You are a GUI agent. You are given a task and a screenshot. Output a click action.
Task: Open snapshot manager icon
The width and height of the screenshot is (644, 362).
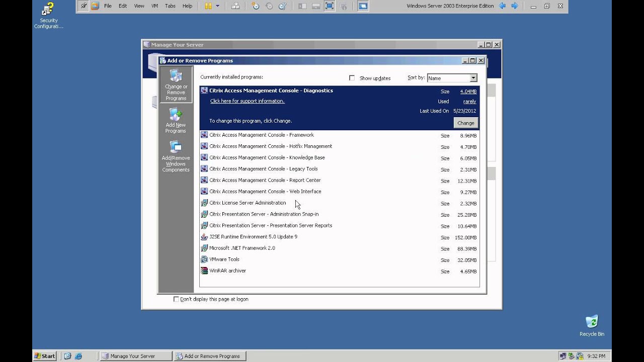(282, 6)
